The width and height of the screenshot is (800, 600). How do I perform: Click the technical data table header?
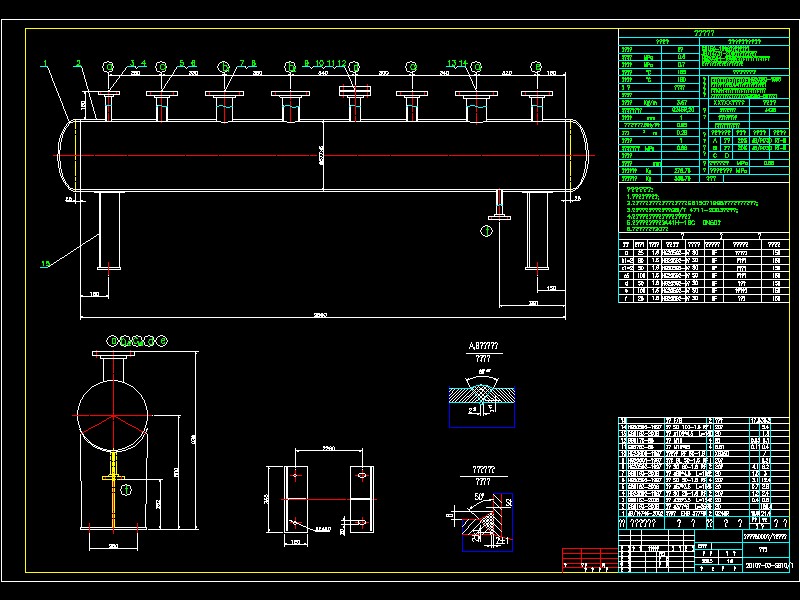point(704,33)
